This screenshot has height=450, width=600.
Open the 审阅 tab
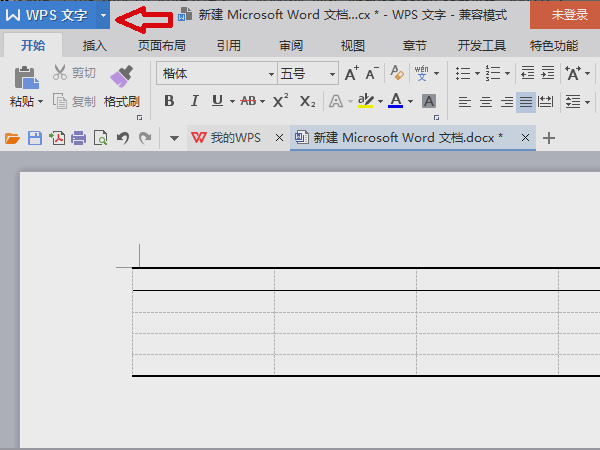coord(291,46)
